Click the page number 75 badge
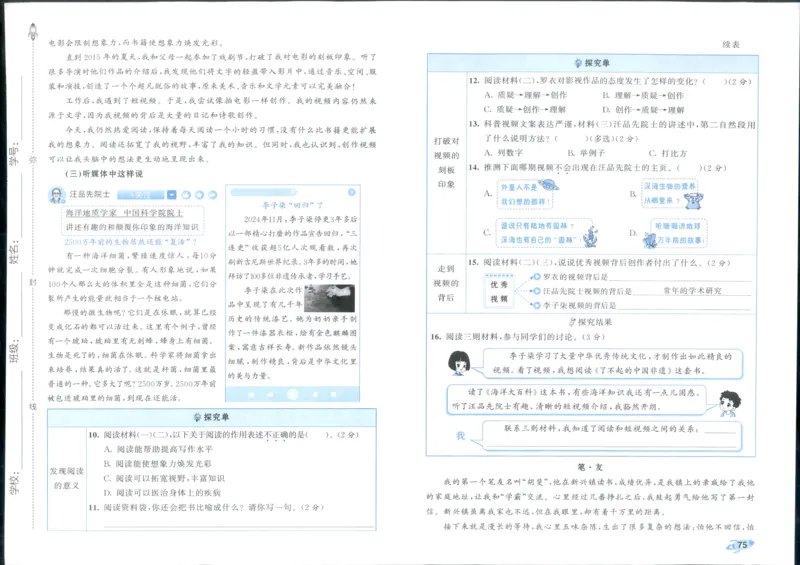800x565 pixels. 741,545
